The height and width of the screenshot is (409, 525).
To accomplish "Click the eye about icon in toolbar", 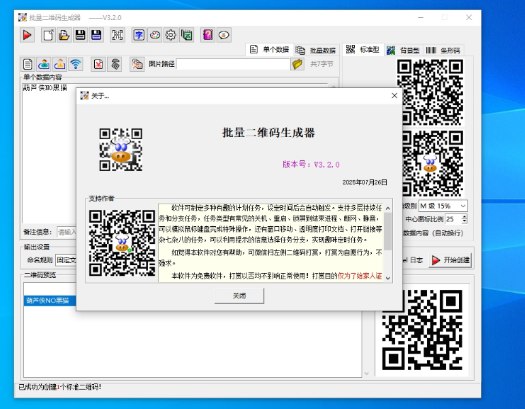I will tap(224, 35).
